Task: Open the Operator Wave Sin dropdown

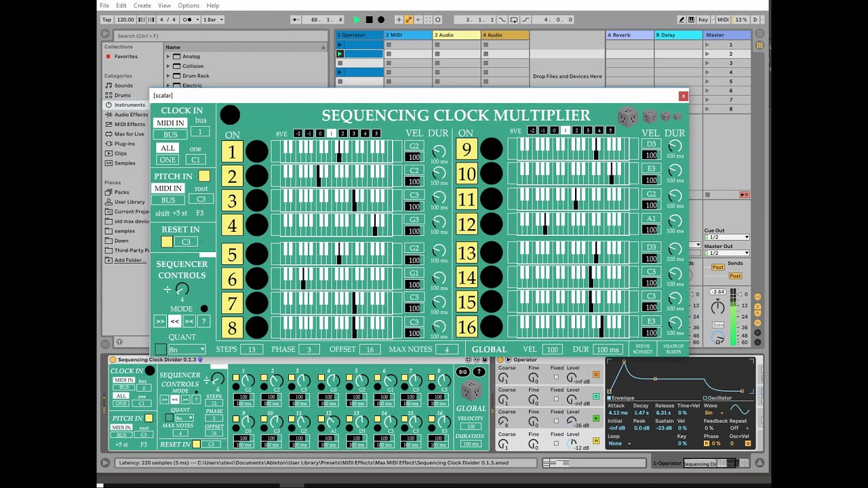Action: 713,413
